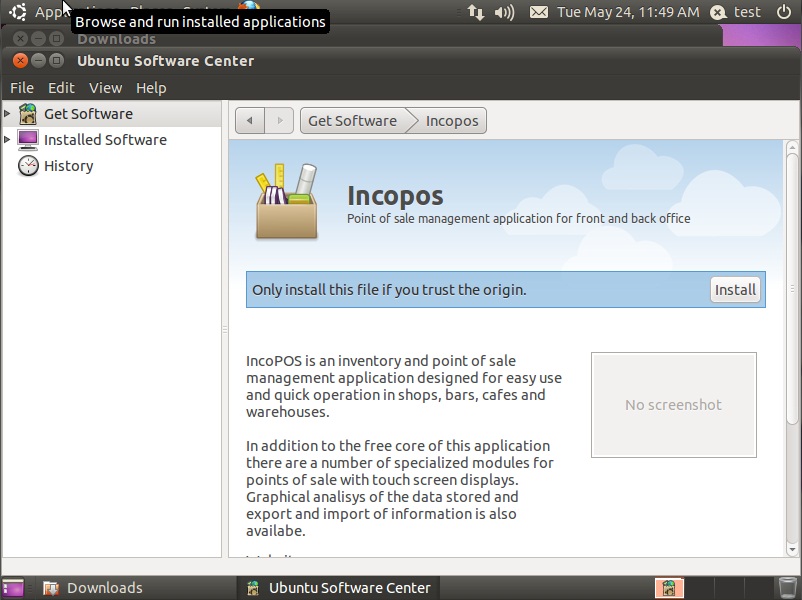Screen dimensions: 802x600
Task: Open the Help menu
Action: 151,88
